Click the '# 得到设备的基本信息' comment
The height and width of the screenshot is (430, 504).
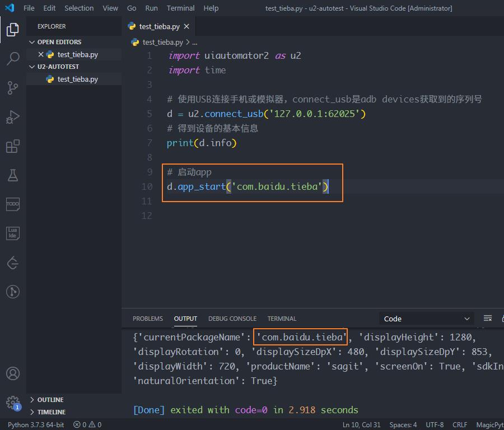[212, 128]
